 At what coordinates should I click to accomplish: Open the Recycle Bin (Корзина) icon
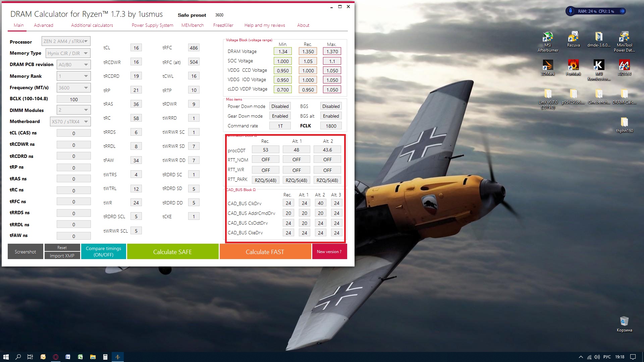[624, 322]
